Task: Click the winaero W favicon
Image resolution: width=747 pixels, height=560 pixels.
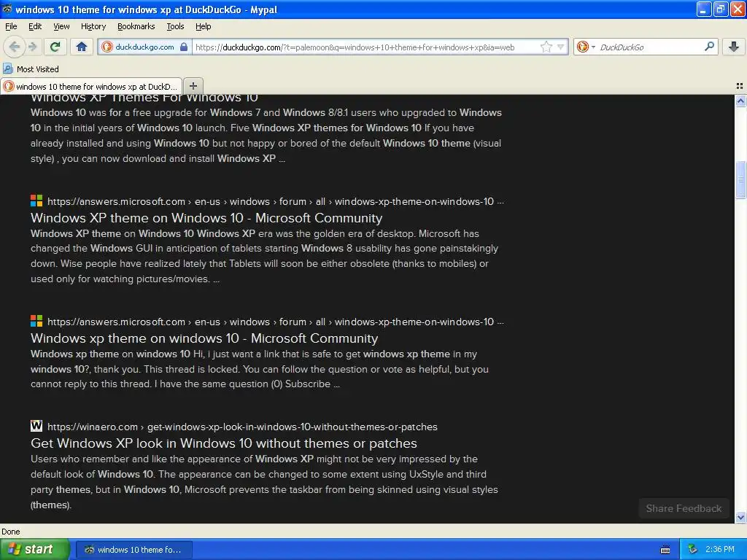Action: click(x=36, y=426)
